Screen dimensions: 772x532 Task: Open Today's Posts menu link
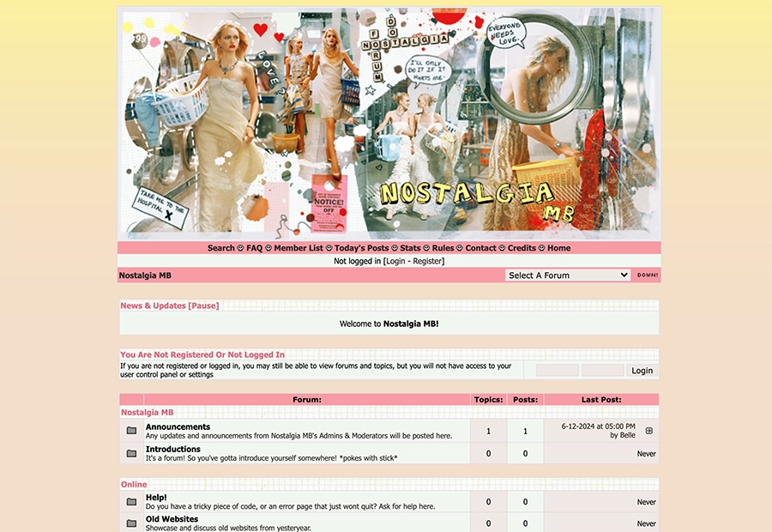361,248
